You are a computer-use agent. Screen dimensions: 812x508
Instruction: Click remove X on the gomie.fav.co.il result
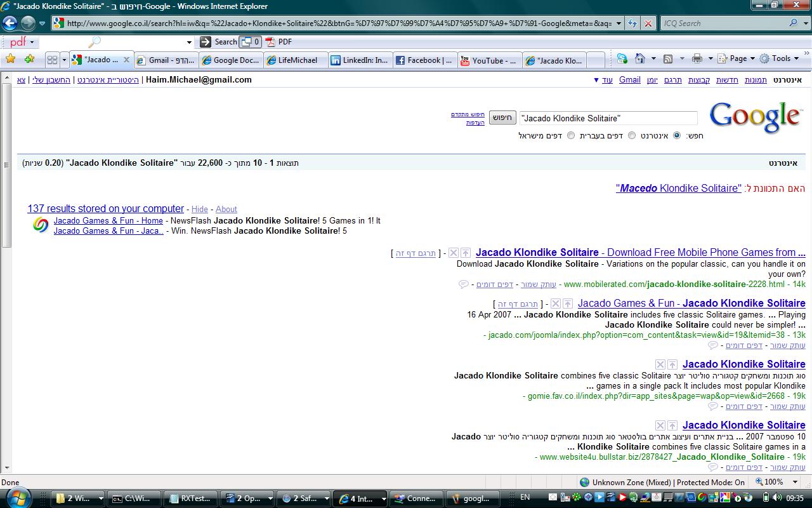pyautogui.click(x=660, y=364)
